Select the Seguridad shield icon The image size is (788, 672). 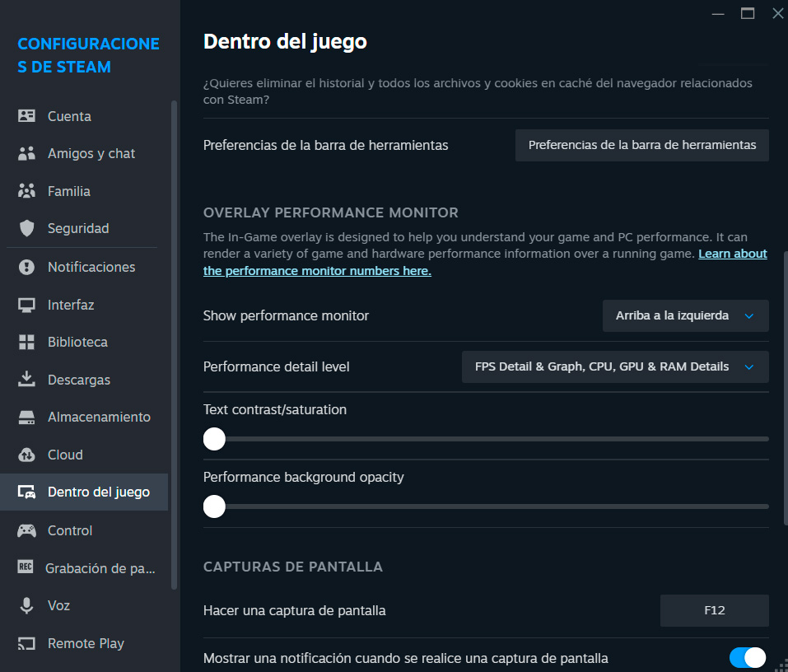point(26,228)
